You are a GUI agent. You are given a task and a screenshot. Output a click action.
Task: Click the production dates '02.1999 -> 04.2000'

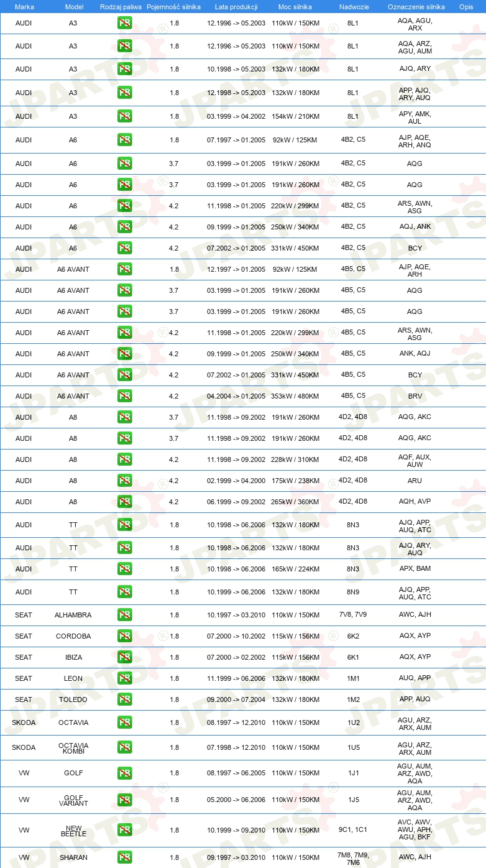236,481
